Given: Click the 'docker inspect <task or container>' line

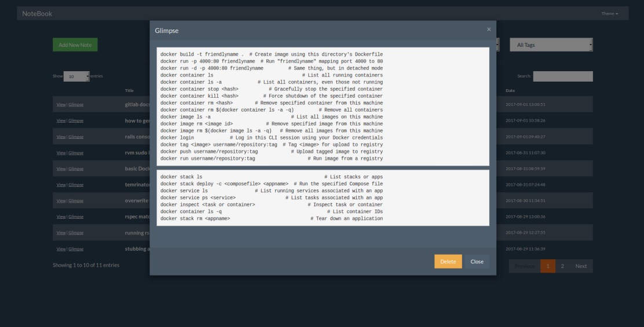Looking at the screenshot, I should [272, 205].
